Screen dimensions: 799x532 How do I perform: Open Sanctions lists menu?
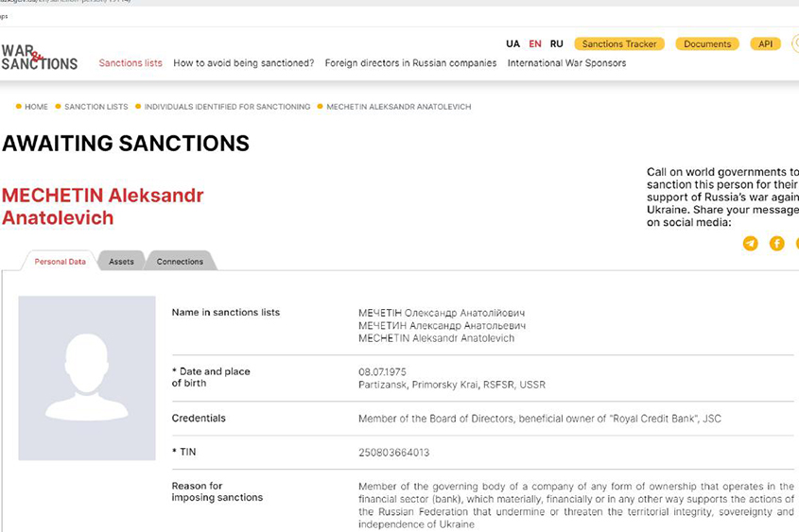pyautogui.click(x=130, y=63)
